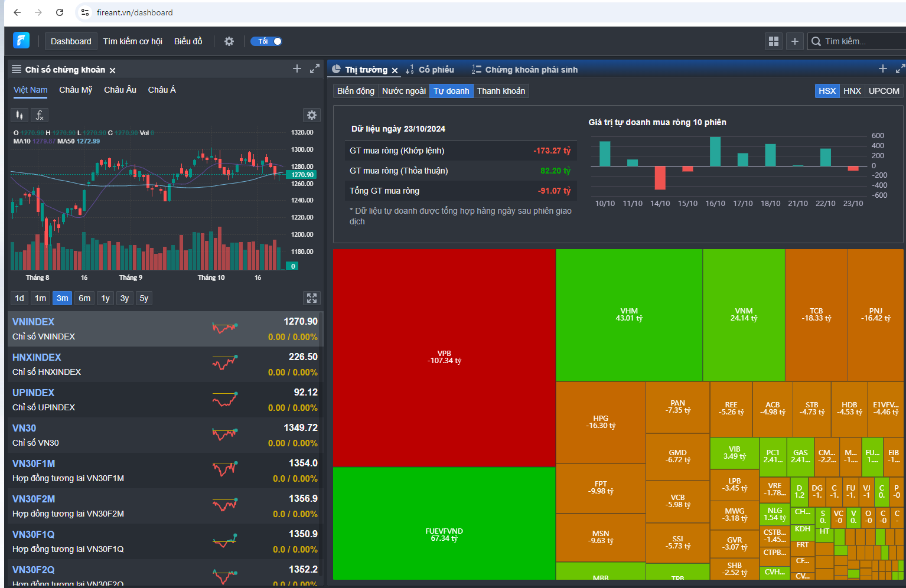Click the 16/10 bar in chart
The image size is (906, 588).
point(715,151)
